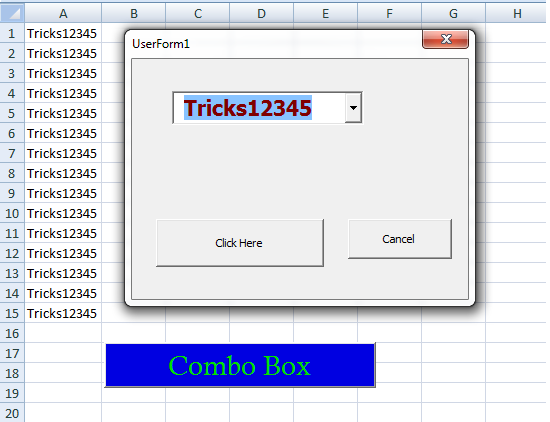Click the Click Here button
Image resolution: width=550 pixels, height=422 pixels.
pyautogui.click(x=240, y=243)
